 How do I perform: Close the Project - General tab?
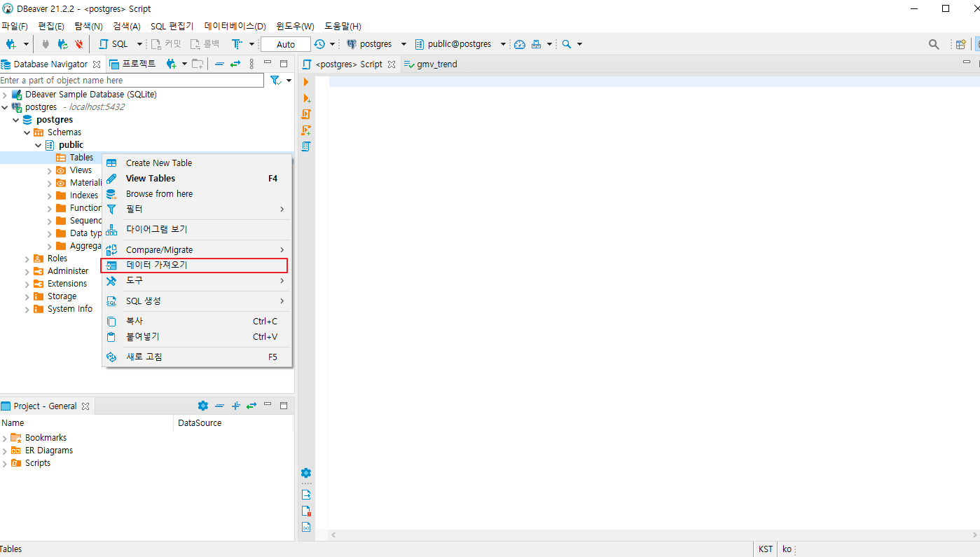(x=85, y=406)
